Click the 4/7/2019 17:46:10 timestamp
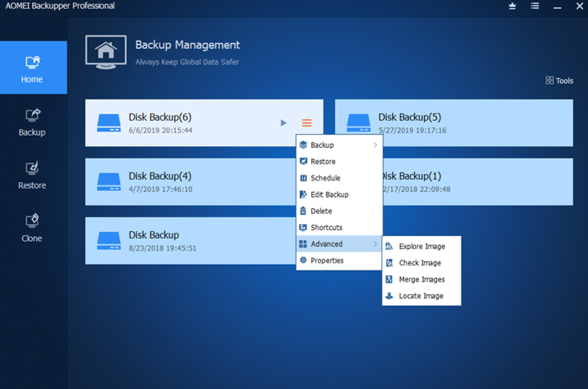 click(x=160, y=189)
